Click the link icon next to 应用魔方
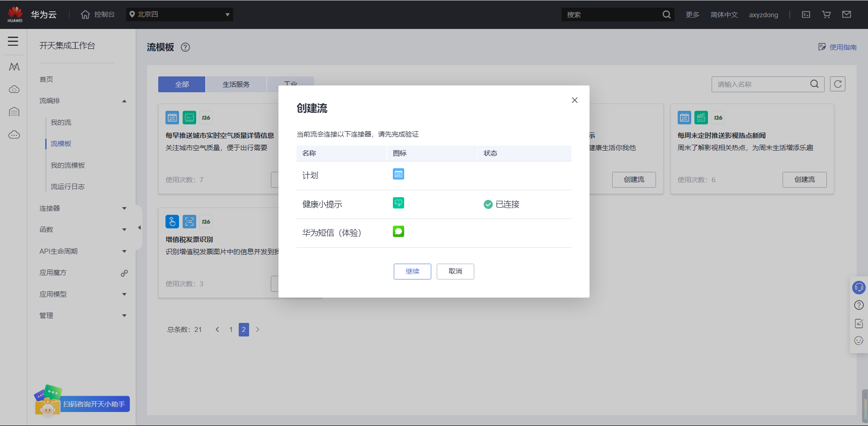 pyautogui.click(x=124, y=273)
